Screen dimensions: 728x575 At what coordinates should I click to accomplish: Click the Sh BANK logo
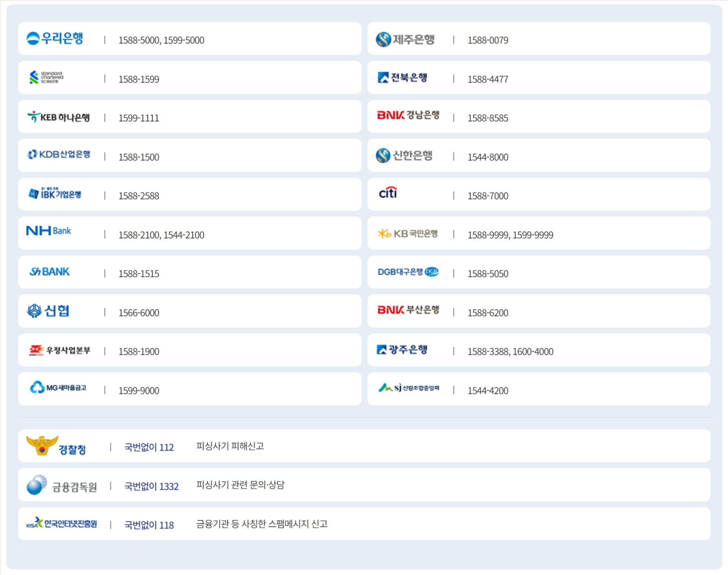pos(50,271)
